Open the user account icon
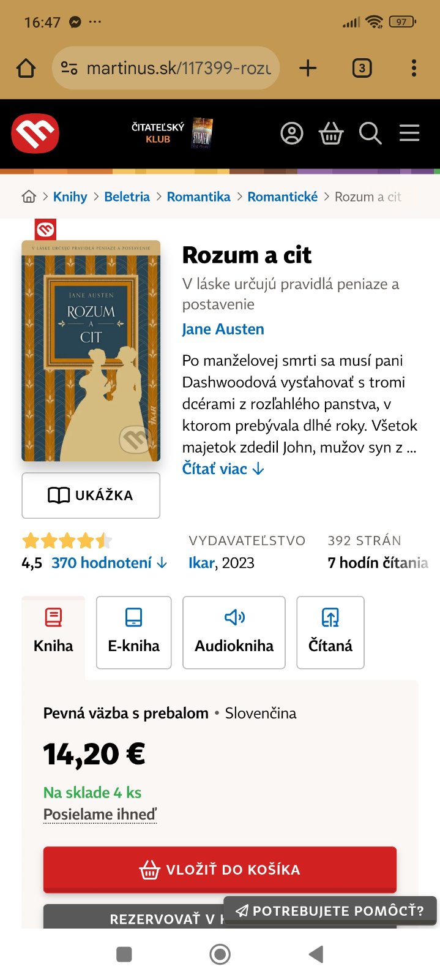 click(291, 133)
